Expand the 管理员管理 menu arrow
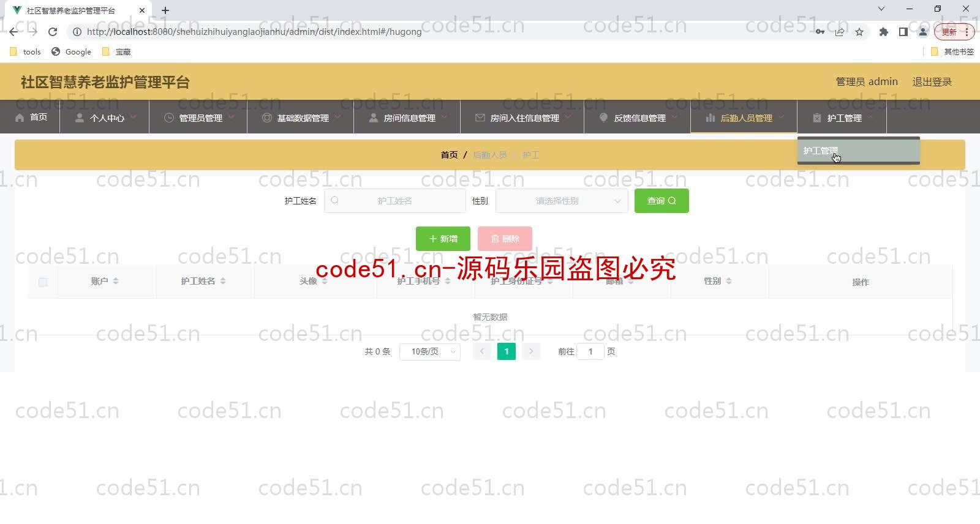This screenshot has width=980, height=524. [231, 117]
